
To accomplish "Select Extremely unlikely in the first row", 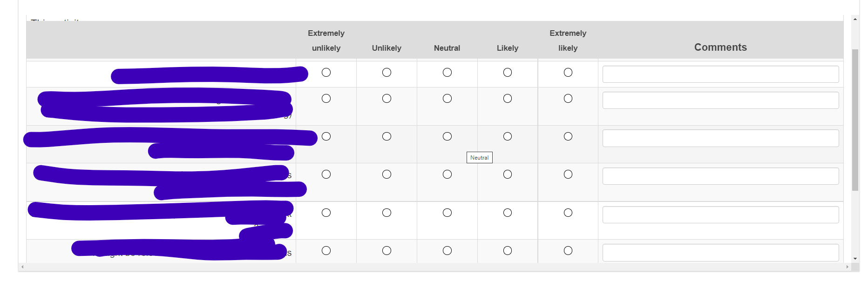I will 326,73.
